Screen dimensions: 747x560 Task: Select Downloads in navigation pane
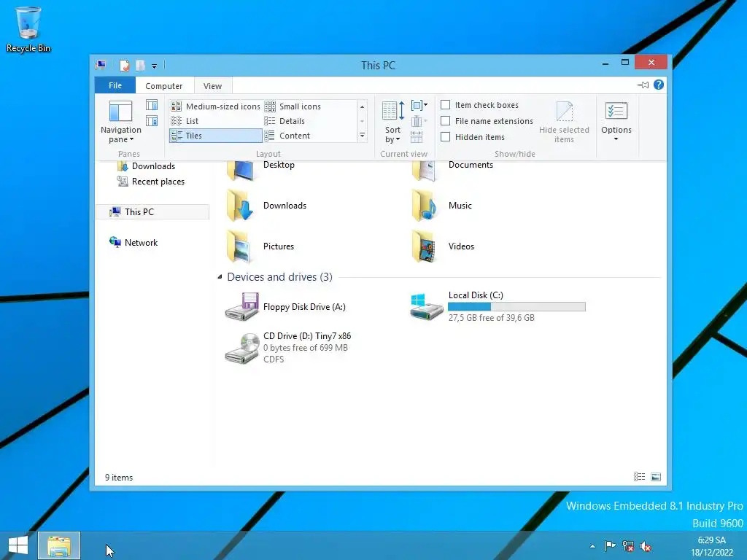click(x=146, y=166)
